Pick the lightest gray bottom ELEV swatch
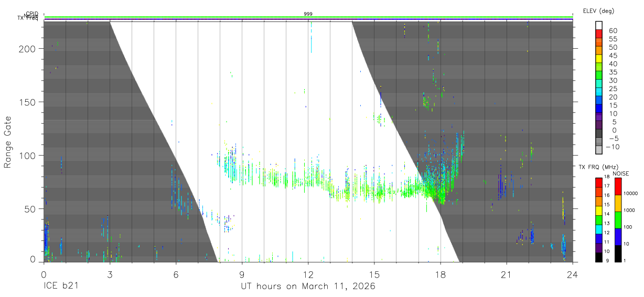The height and width of the screenshot is (297, 644). [598, 150]
